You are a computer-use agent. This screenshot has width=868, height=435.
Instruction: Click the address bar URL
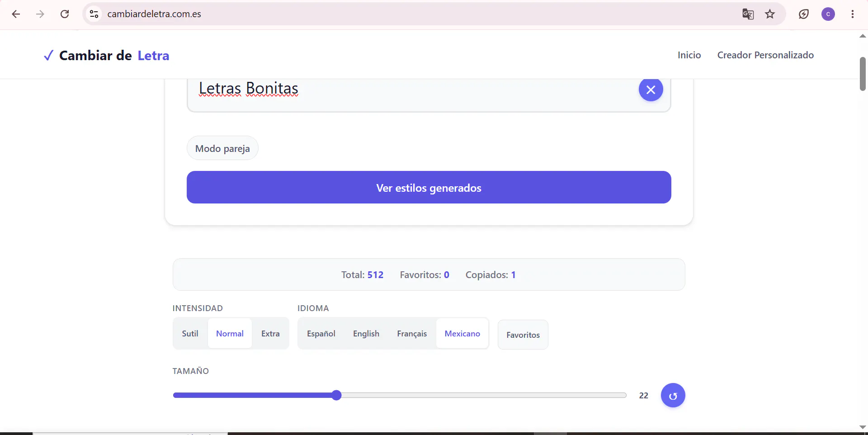(x=154, y=14)
